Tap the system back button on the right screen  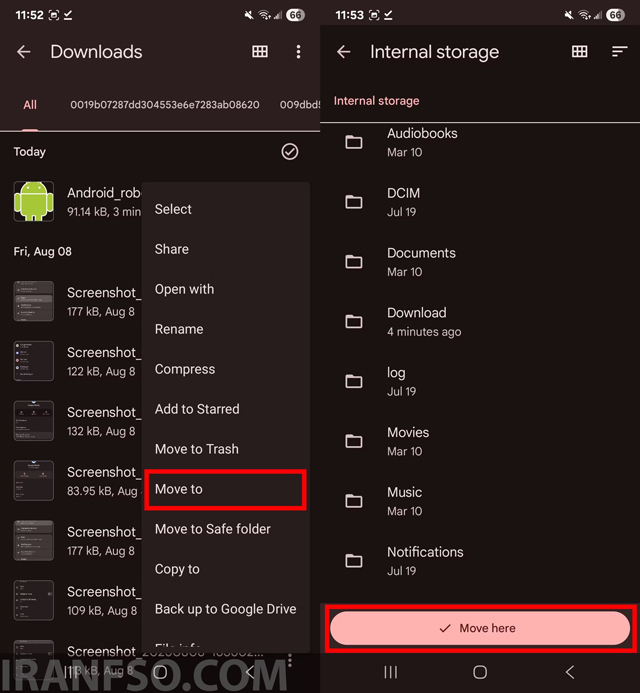(570, 672)
